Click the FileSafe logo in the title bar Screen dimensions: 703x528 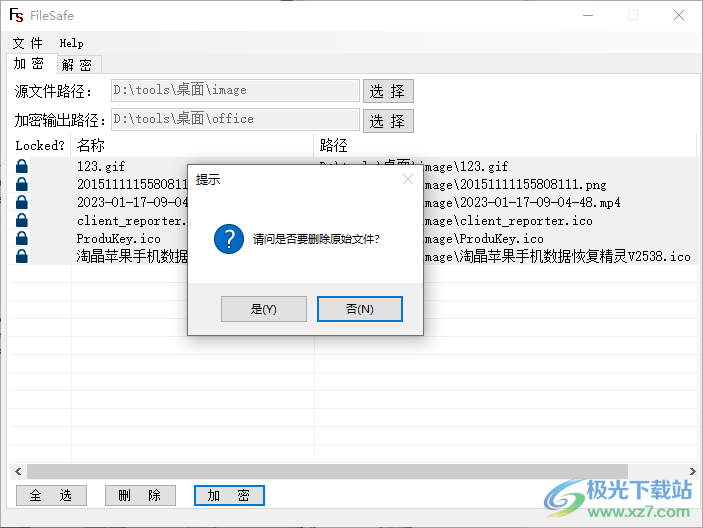point(16,15)
